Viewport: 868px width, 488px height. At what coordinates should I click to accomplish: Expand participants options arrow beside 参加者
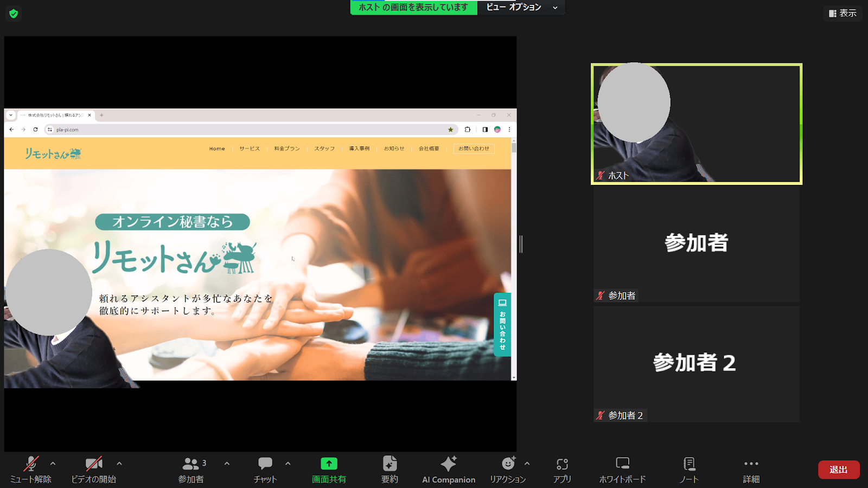[x=227, y=464]
